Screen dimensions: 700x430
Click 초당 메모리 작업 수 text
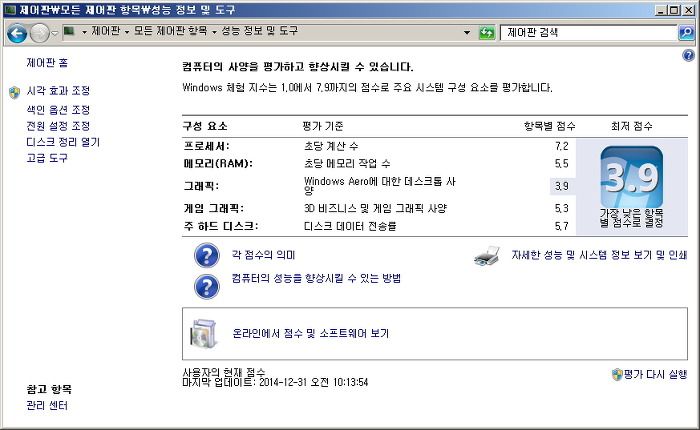347,163
